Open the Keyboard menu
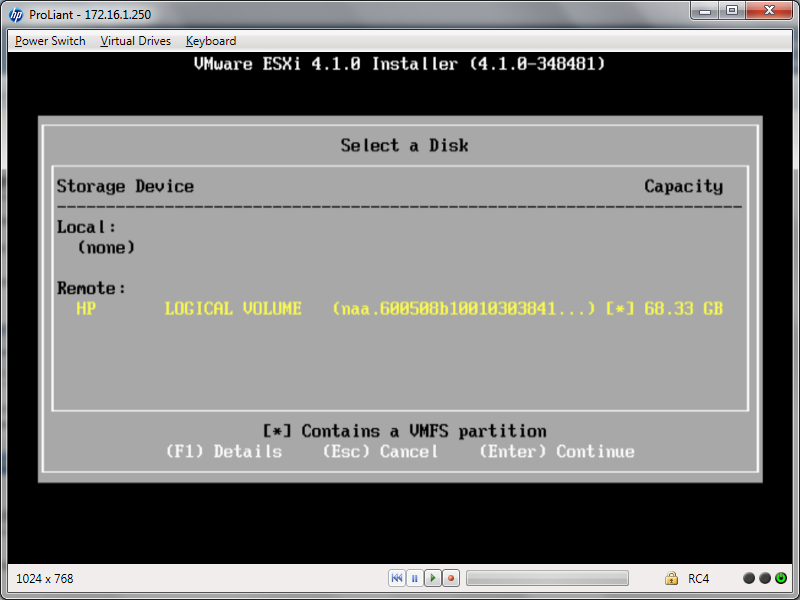800x600 pixels. coord(211,41)
